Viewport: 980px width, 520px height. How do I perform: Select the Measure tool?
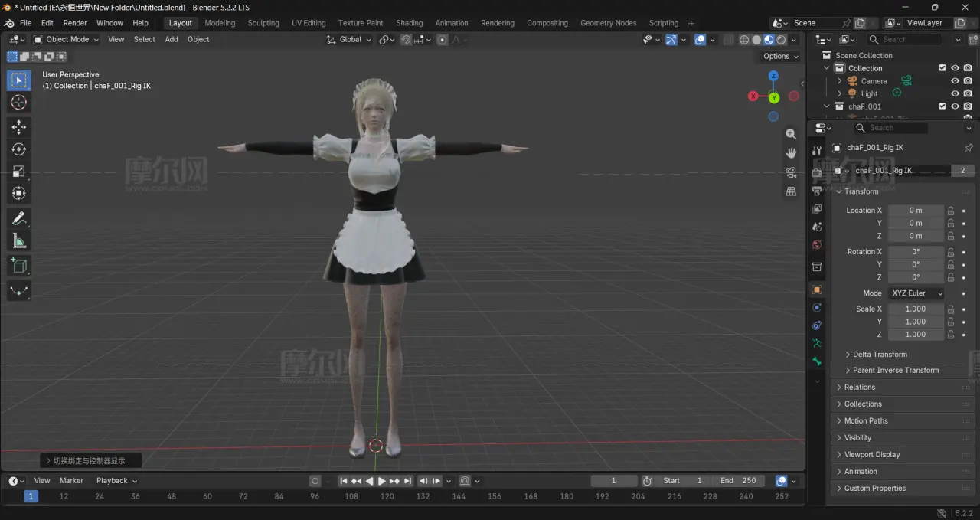(x=19, y=241)
